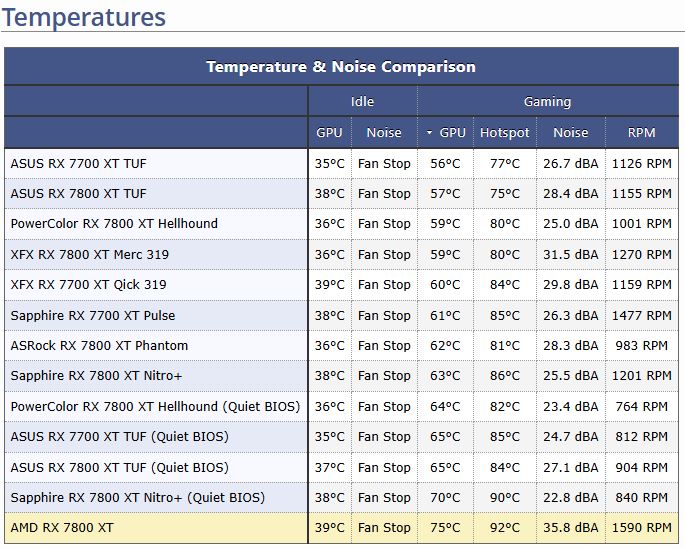The height and width of the screenshot is (549, 685).
Task: Click the Gaming group header
Action: pos(547,101)
